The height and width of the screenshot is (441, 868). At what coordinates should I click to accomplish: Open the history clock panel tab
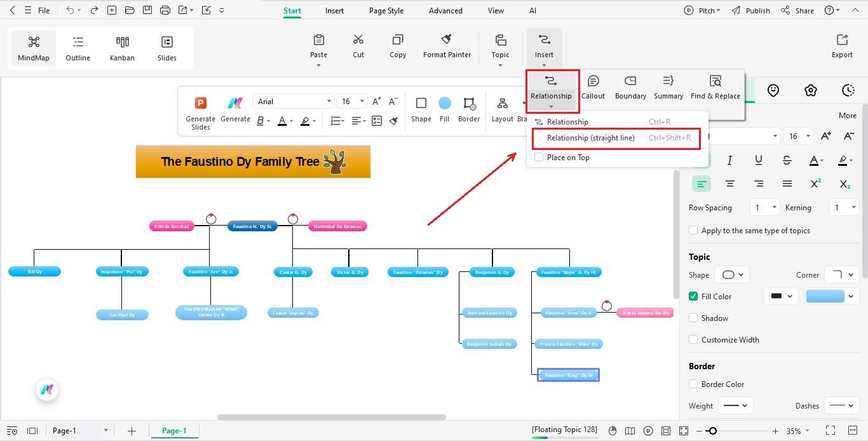[848, 91]
